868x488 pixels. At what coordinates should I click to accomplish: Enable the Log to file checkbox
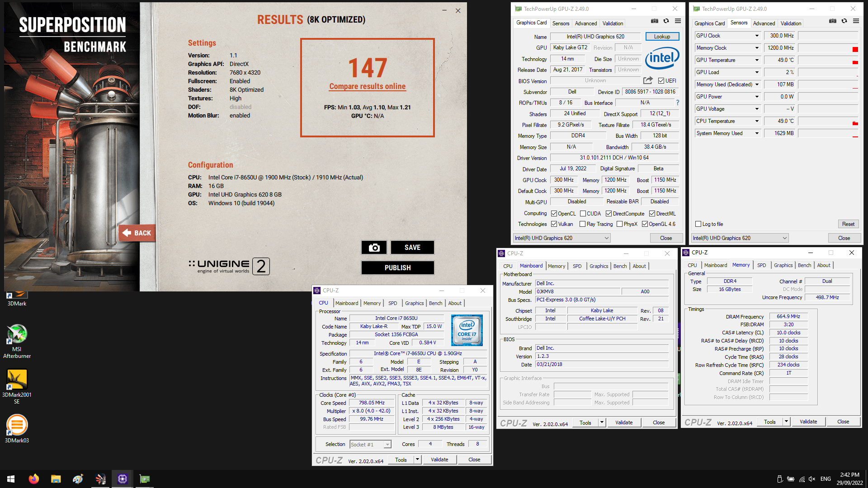click(698, 224)
